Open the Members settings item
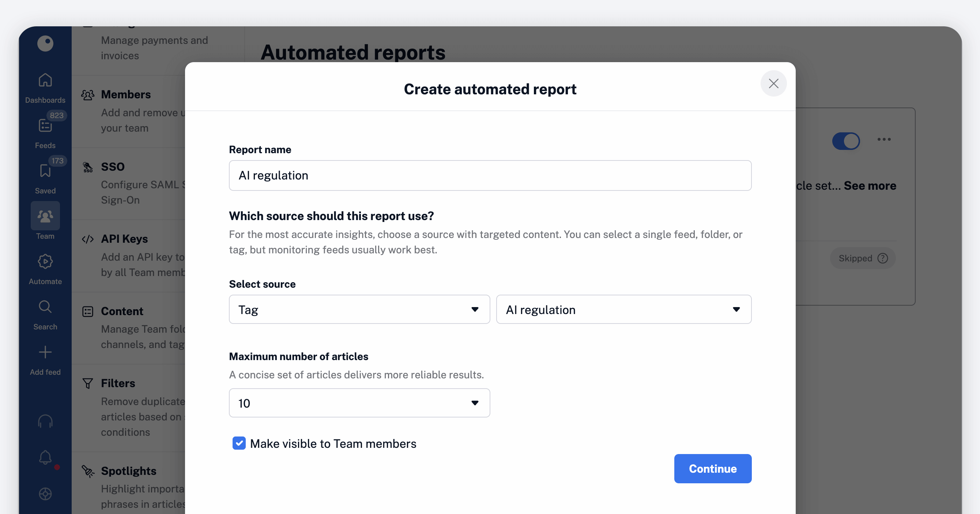The height and width of the screenshot is (514, 980). click(x=125, y=94)
